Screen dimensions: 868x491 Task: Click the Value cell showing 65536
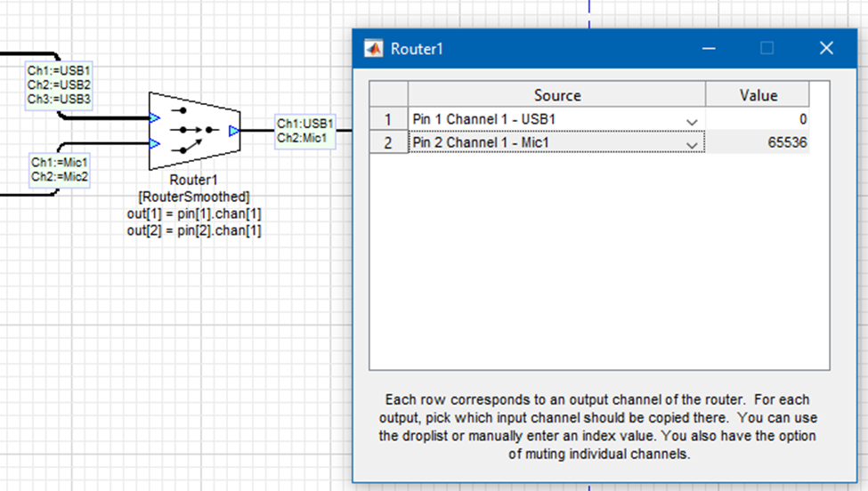pyautogui.click(x=758, y=142)
